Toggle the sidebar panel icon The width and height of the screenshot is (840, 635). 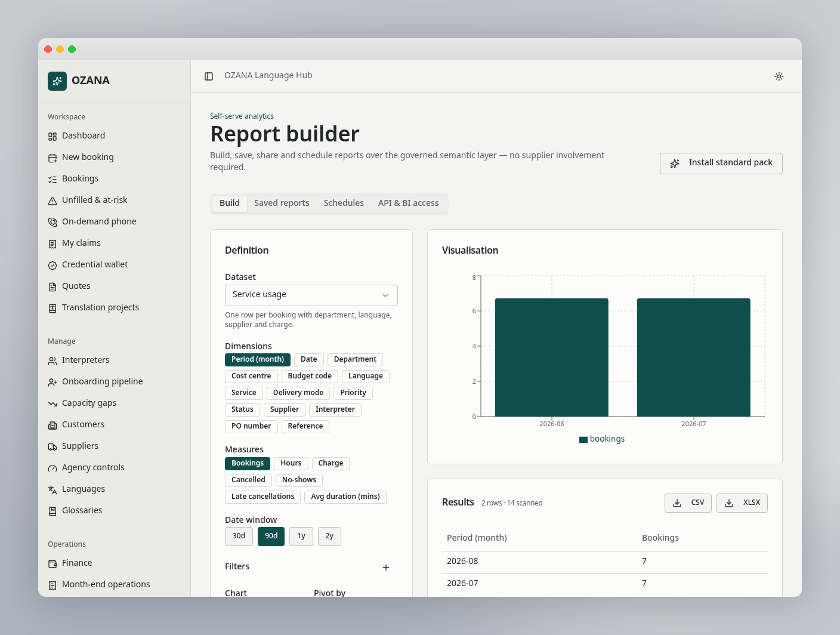209,76
